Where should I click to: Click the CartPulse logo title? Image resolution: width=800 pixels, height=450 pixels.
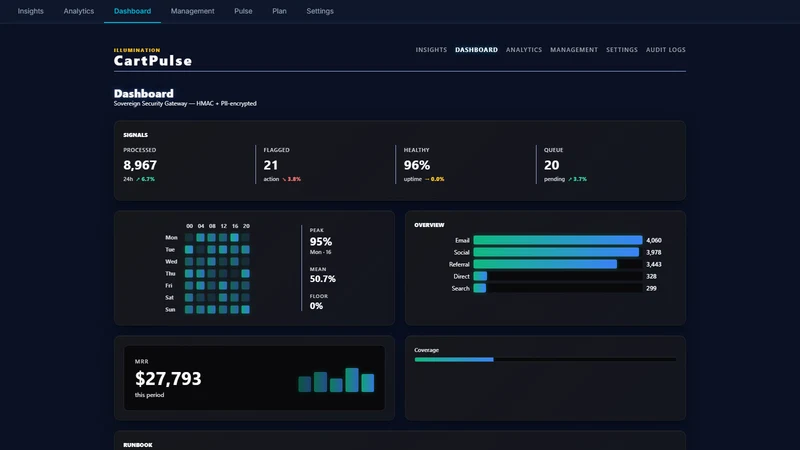[x=153, y=61]
